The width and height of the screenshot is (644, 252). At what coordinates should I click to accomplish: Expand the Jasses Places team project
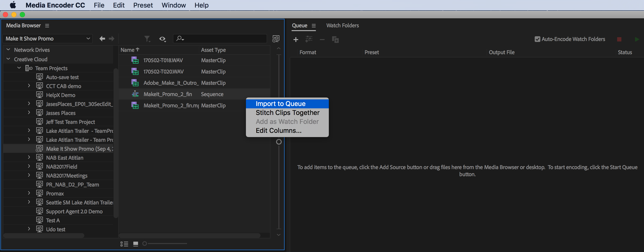29,113
